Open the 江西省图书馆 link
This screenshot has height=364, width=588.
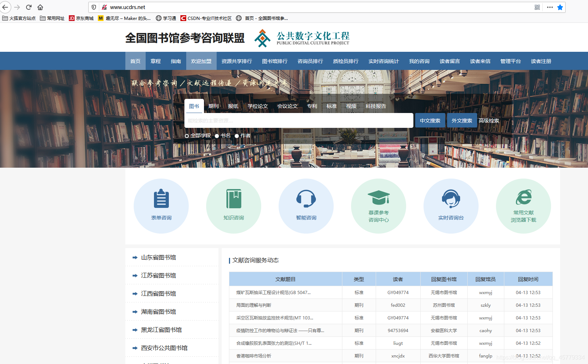[158, 294]
